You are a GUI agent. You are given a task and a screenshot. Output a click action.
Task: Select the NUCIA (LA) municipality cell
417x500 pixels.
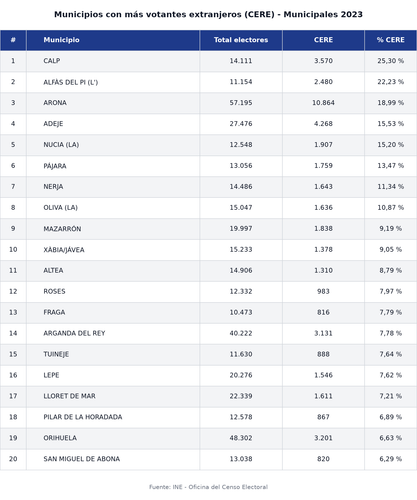113,145
